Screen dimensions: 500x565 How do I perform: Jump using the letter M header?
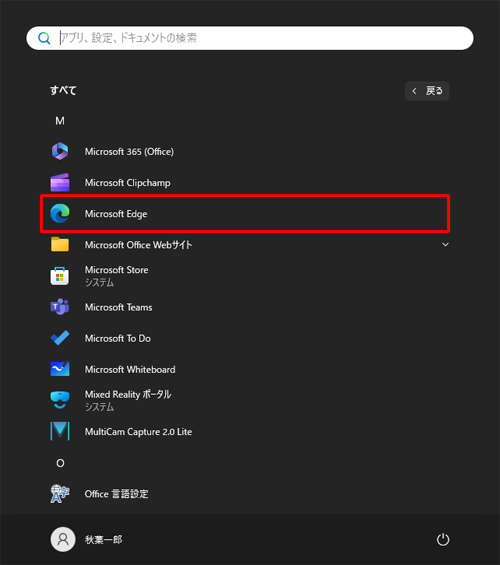pyautogui.click(x=60, y=121)
